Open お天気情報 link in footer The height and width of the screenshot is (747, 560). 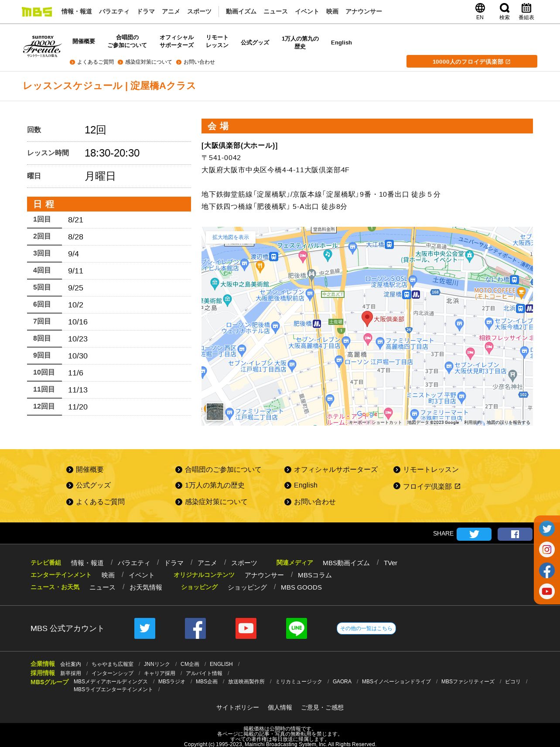tap(146, 587)
